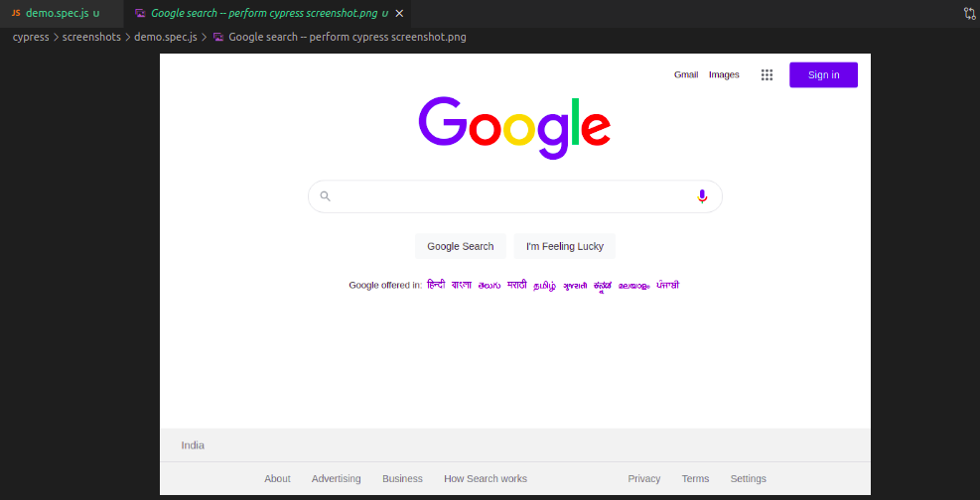Open the source control compare icon
This screenshot has height=500, width=980.
969,14
